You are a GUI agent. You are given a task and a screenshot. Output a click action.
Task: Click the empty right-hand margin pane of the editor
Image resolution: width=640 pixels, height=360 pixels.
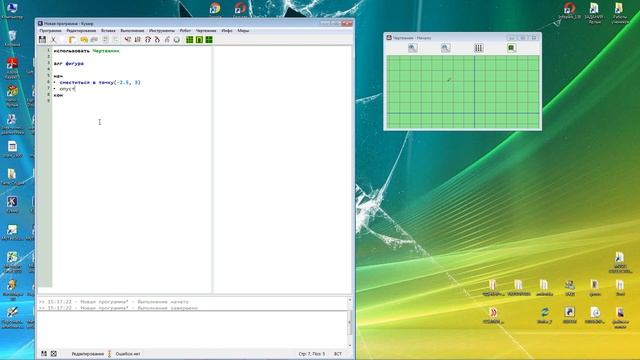282,169
